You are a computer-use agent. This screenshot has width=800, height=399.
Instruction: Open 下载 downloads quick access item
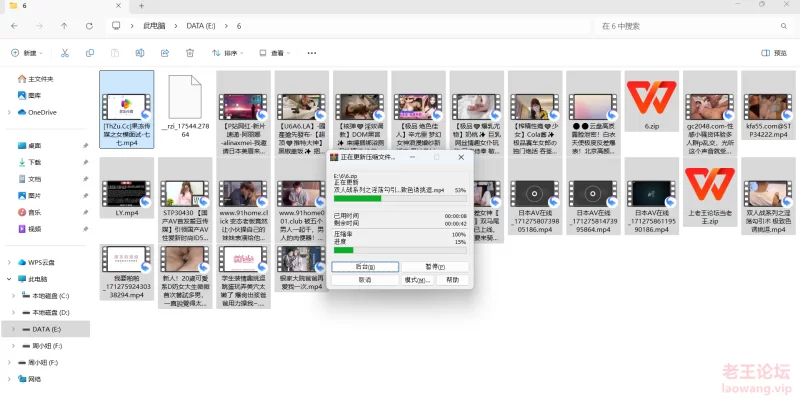tap(30, 162)
